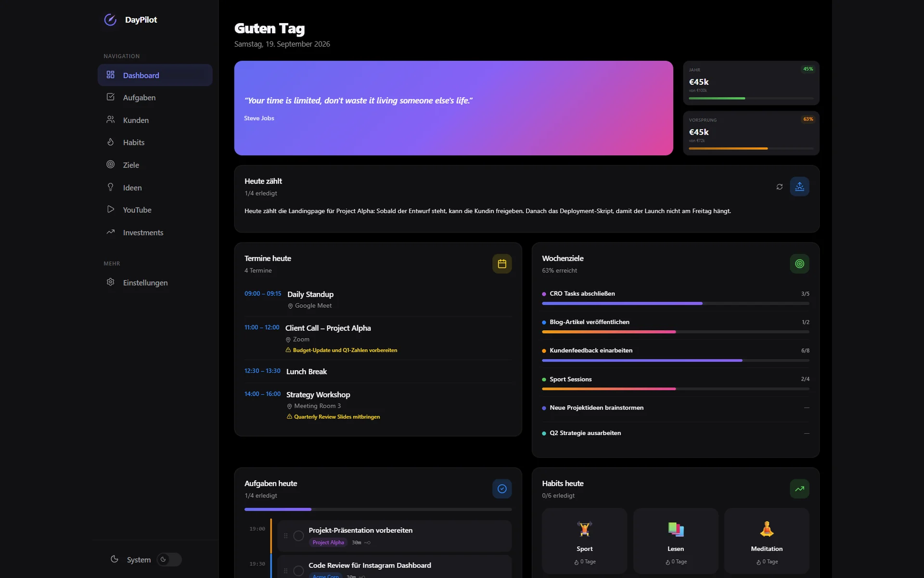Click the Einstellungen gear icon
The height and width of the screenshot is (578, 924).
pos(111,282)
